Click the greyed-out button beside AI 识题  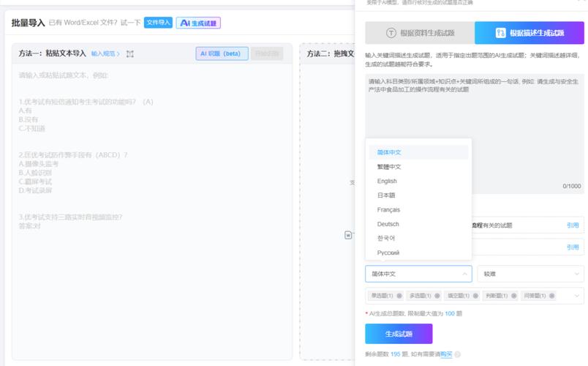click(x=267, y=53)
